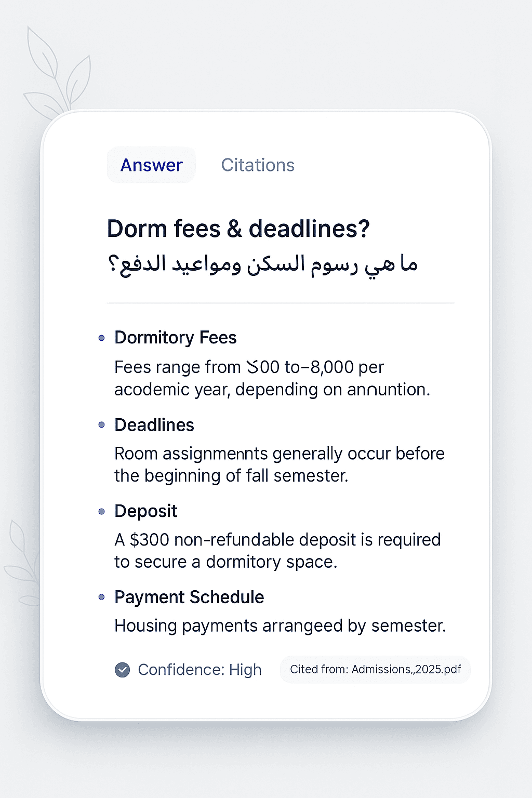532x798 pixels.
Task: Open the Admissions,2025.pdf citation chip
Action: [x=375, y=670]
